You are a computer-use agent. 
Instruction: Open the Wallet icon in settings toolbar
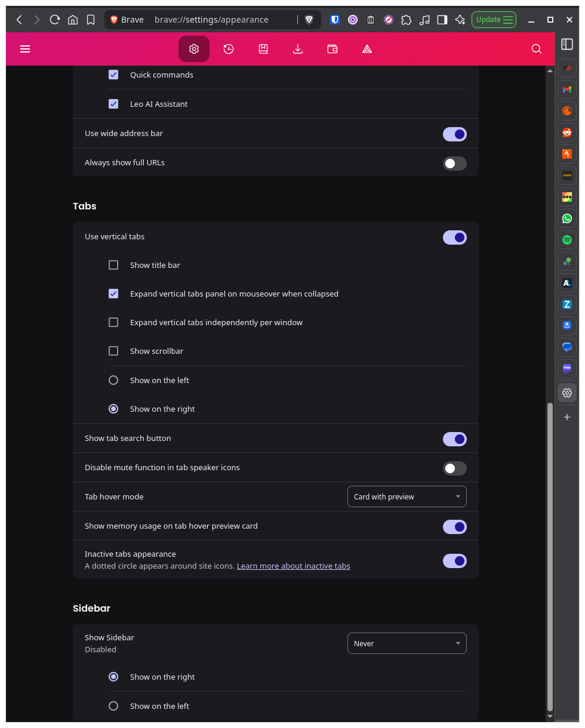[332, 49]
